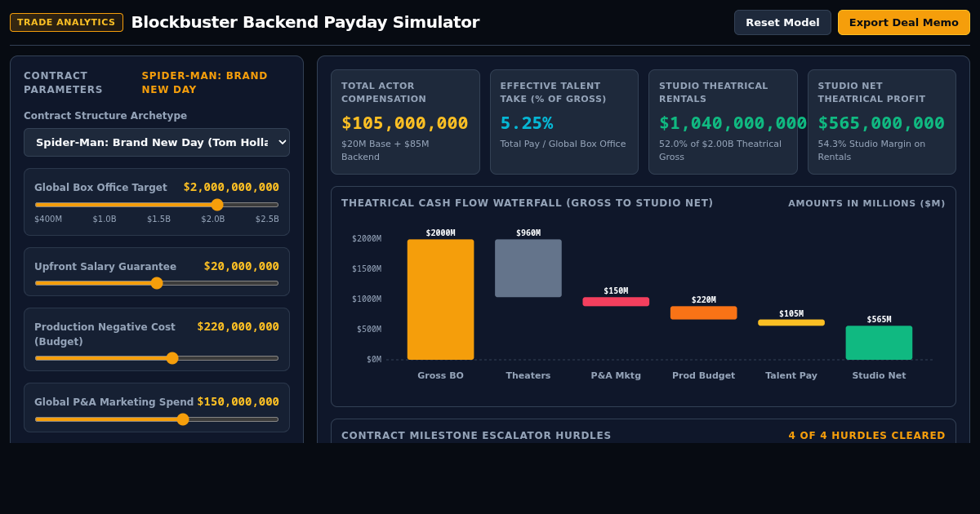The height and width of the screenshot is (514, 980).
Task: Click the TRADE ANALYTICS badge
Action: (x=66, y=22)
